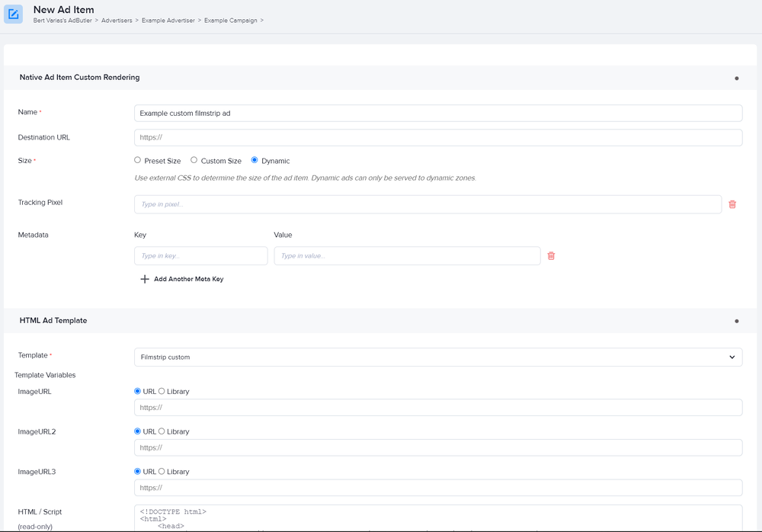This screenshot has width=762, height=532.
Task: Choose Library option for ImageURL2
Action: point(162,431)
